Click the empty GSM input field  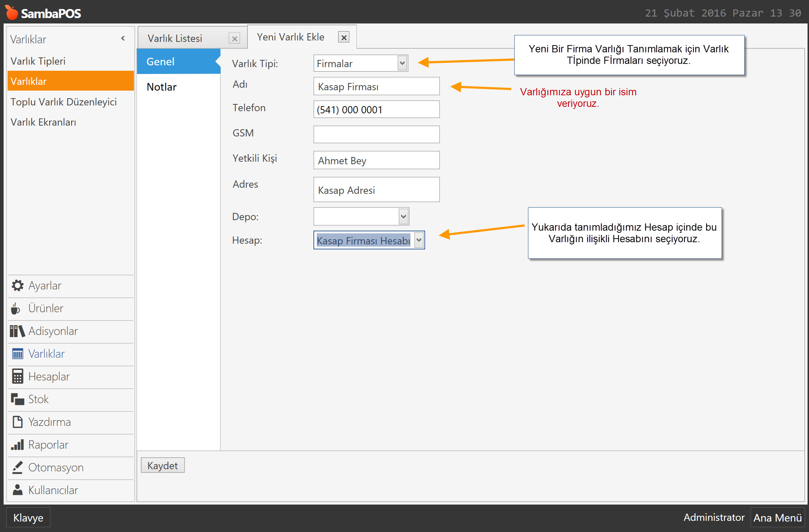377,134
